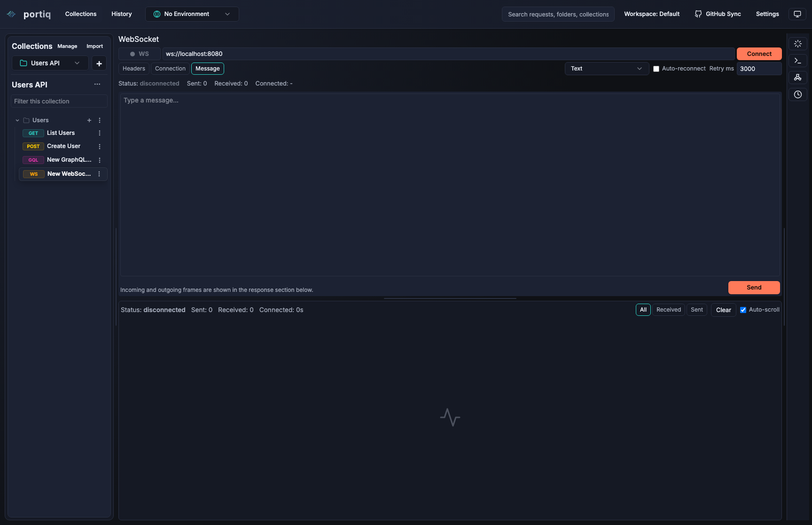Viewport: 812px width, 525px height.
Task: Filter frames by All
Action: click(643, 310)
